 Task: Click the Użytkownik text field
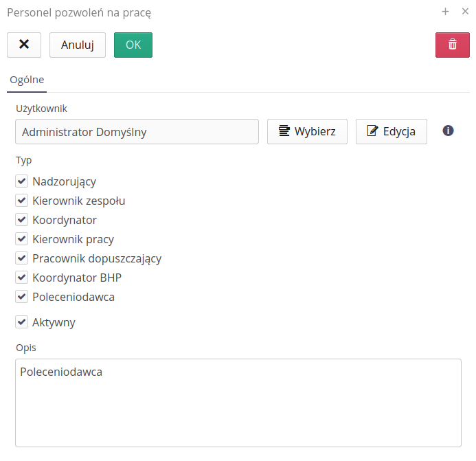pyautogui.click(x=137, y=131)
